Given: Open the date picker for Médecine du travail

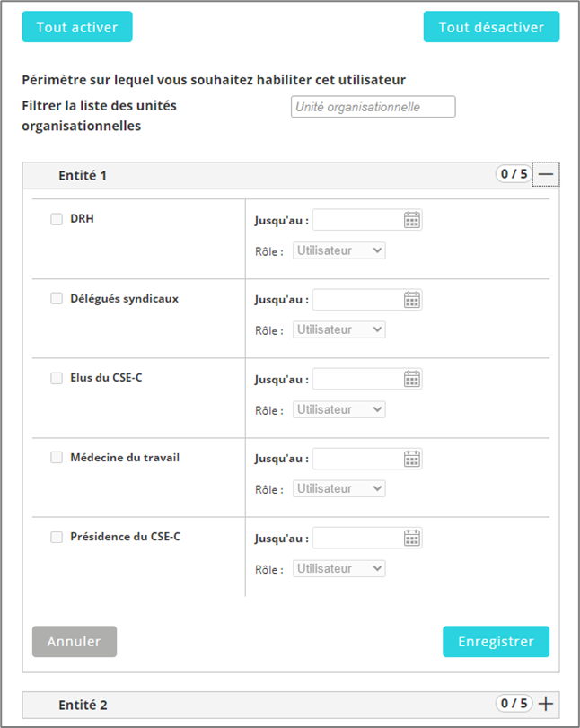Looking at the screenshot, I should coord(412,459).
